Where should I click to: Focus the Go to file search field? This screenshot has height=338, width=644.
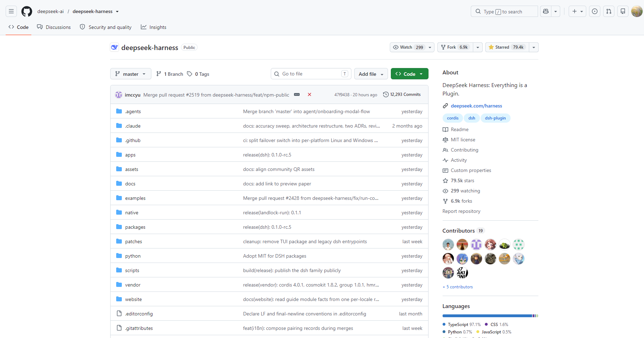click(x=311, y=74)
